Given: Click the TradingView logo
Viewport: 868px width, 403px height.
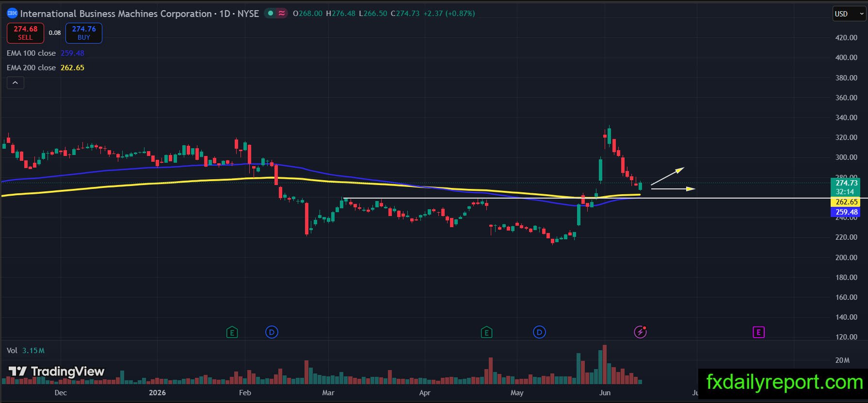Looking at the screenshot, I should (57, 372).
